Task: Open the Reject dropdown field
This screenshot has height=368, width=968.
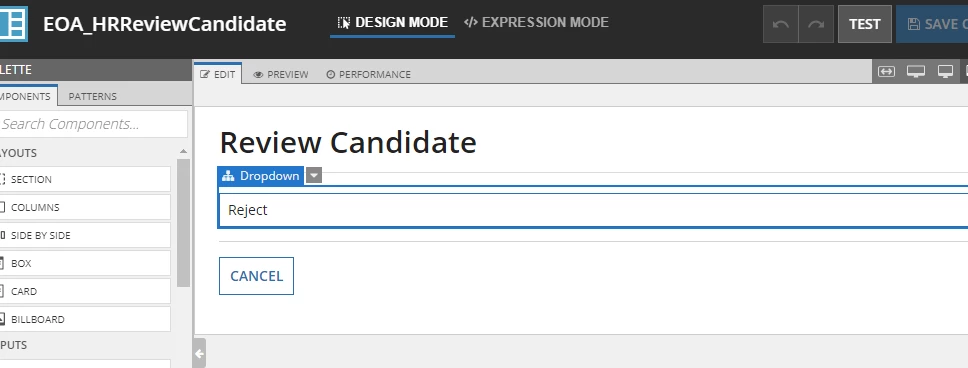Action: point(593,210)
